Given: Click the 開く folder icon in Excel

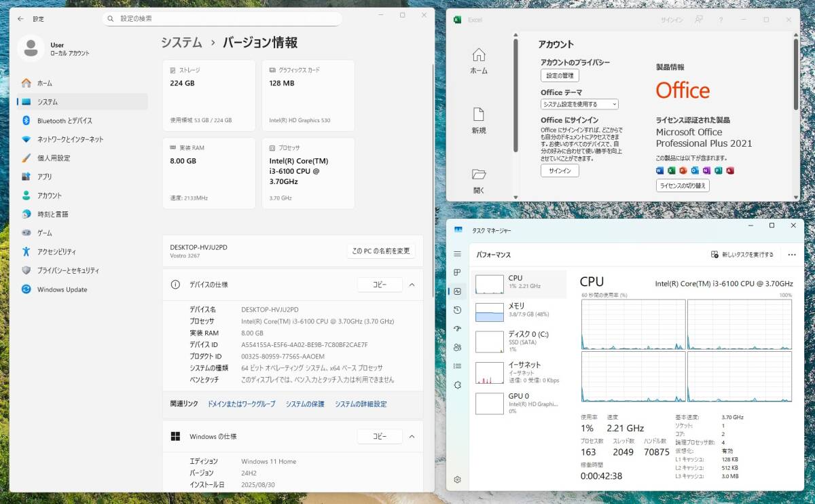Looking at the screenshot, I should click(x=479, y=174).
